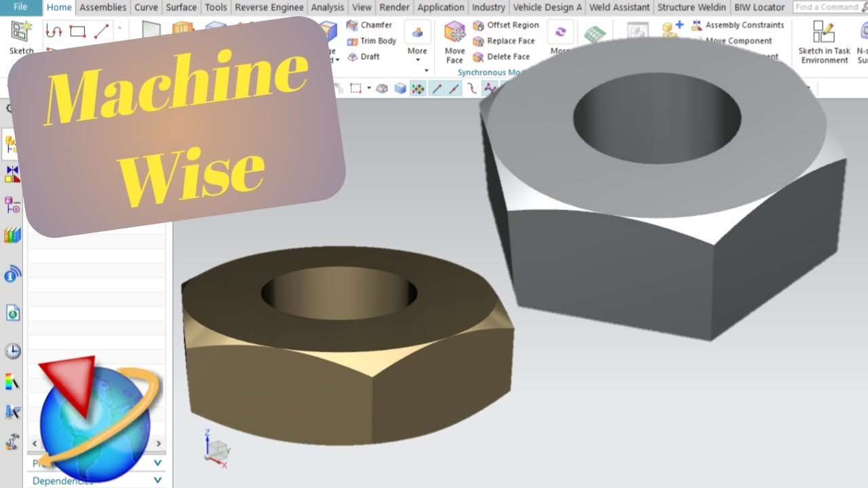Screen dimensions: 868x488
Task: Select the Profile curve sketch tool
Action: pyautogui.click(x=54, y=31)
